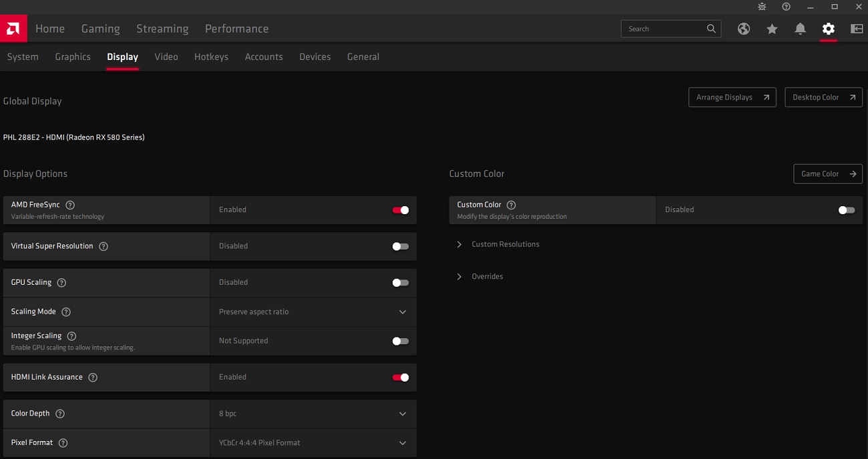
Task: Select the PHL 288E2 - HDMI display label
Action: pyautogui.click(x=74, y=137)
